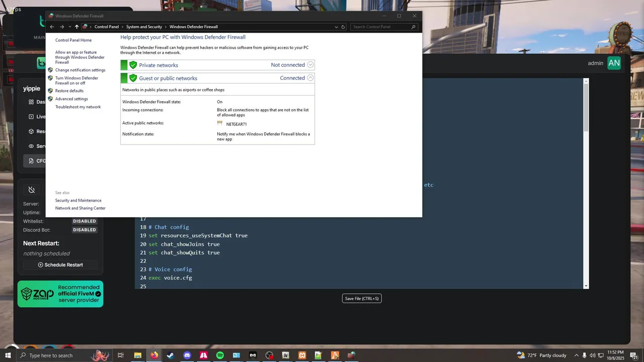Click the Discord Bot DISABLED badge

(85, 230)
